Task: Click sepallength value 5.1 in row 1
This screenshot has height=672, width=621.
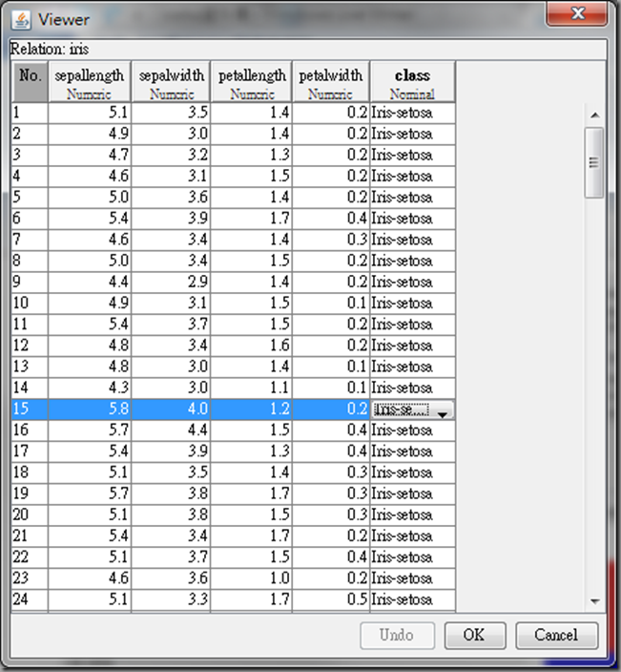Action: pyautogui.click(x=90, y=113)
